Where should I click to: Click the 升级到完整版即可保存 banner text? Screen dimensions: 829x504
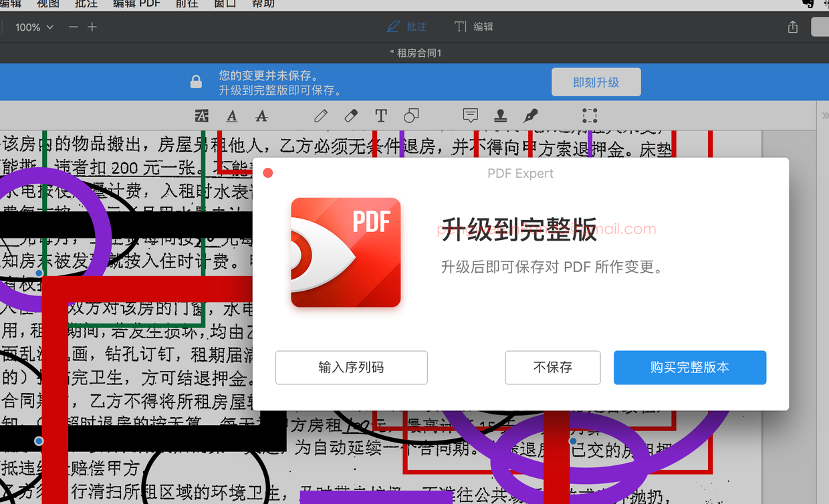(x=280, y=90)
